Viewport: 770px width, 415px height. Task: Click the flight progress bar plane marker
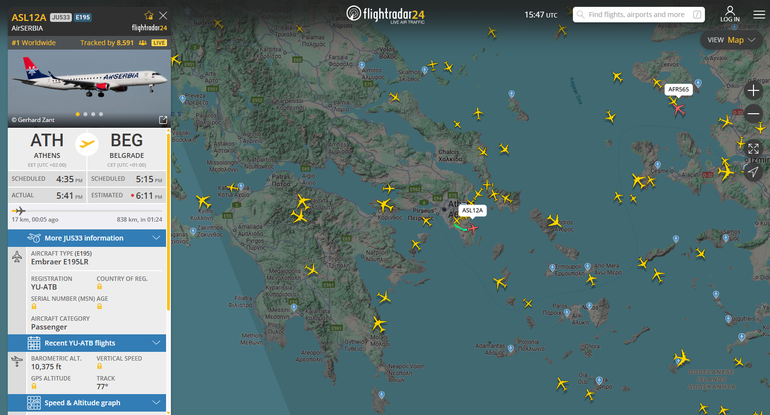coord(19,211)
